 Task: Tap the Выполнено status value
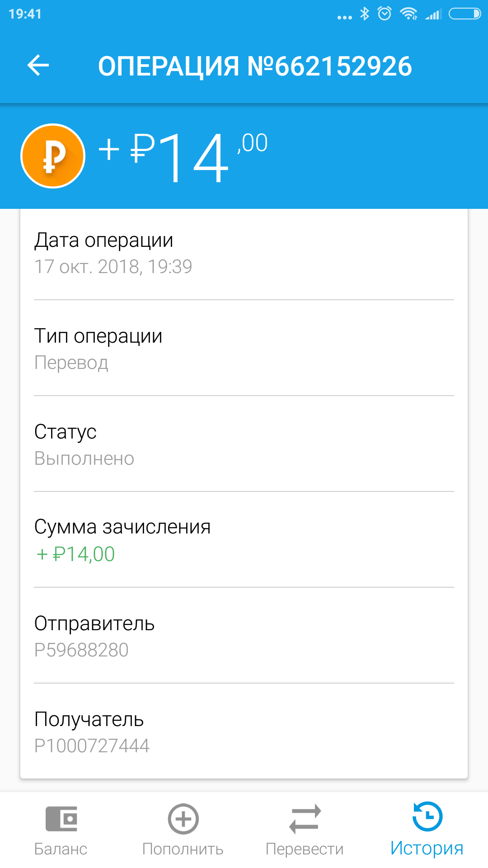tap(84, 458)
